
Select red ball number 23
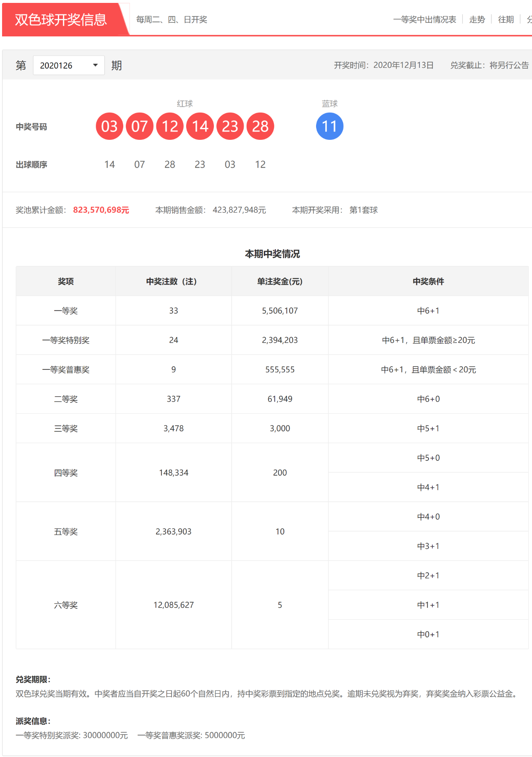coord(230,126)
